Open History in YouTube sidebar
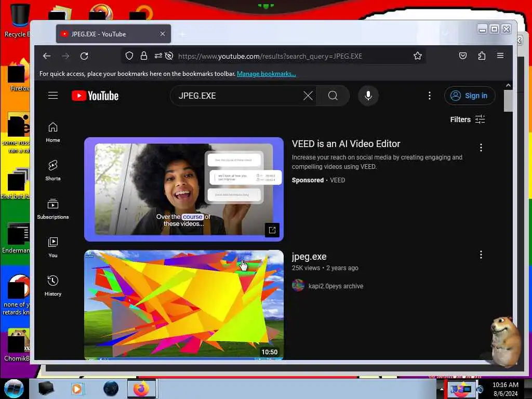This screenshot has width=532, height=399. 53,286
